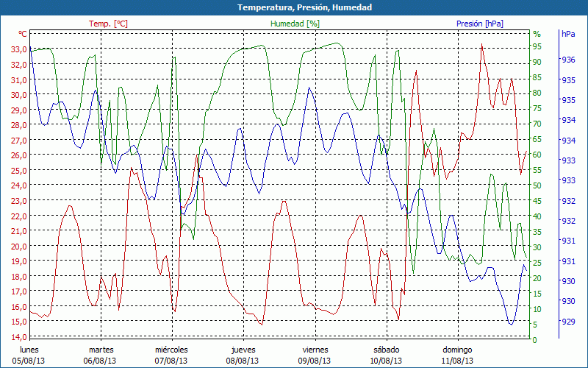The width and height of the screenshot is (588, 368).
Task: Pick the domingo day label
Action: [457, 350]
